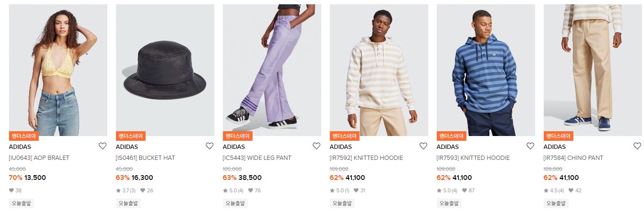
Task: Favorite the IR7592 KNITTED HOODIE with heart
Action: click(423, 146)
